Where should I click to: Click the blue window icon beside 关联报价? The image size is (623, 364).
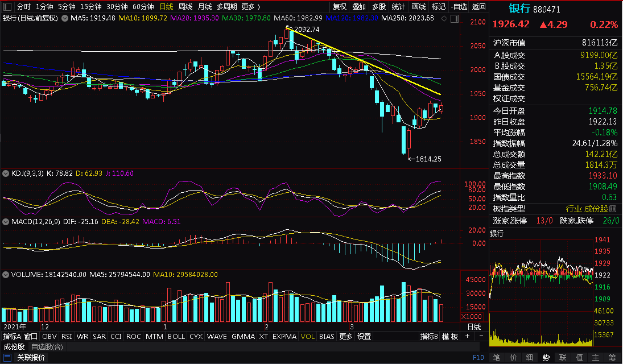click(7, 357)
